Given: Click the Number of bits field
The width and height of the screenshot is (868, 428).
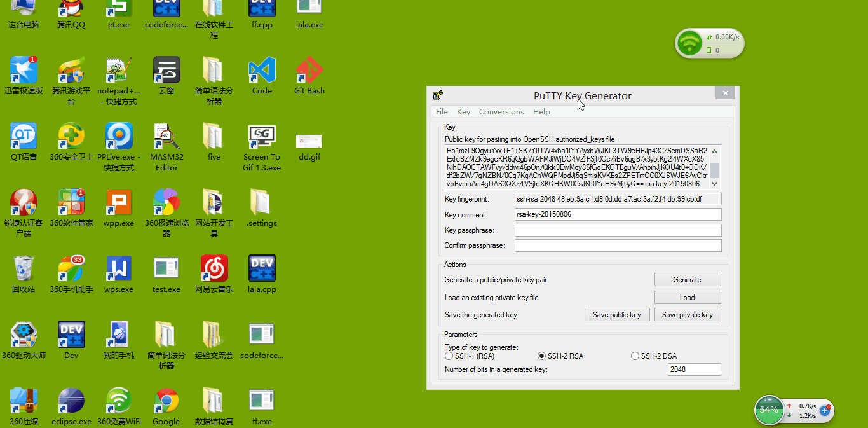Looking at the screenshot, I should pos(694,369).
